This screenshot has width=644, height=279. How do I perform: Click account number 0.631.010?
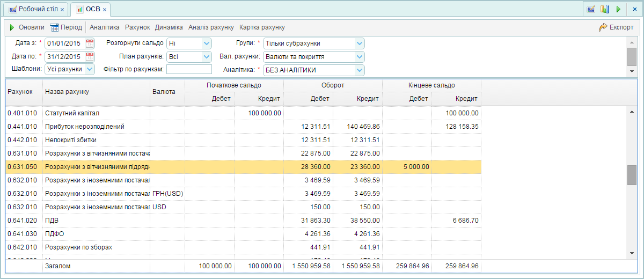[x=22, y=153]
